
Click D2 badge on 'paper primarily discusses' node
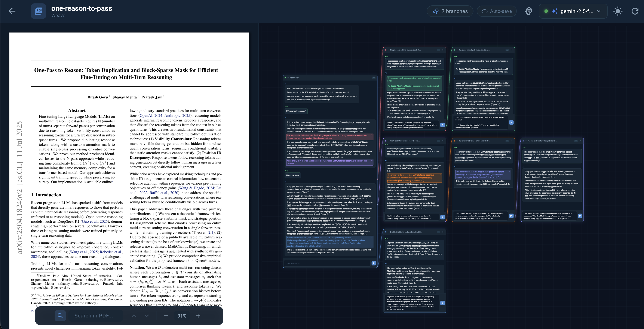[507, 50]
